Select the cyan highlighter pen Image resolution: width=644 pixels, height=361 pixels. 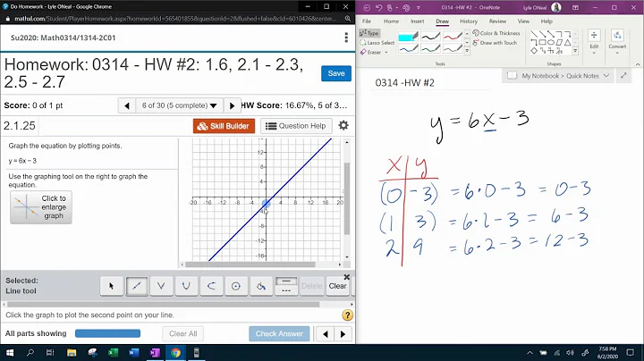tap(408, 37)
